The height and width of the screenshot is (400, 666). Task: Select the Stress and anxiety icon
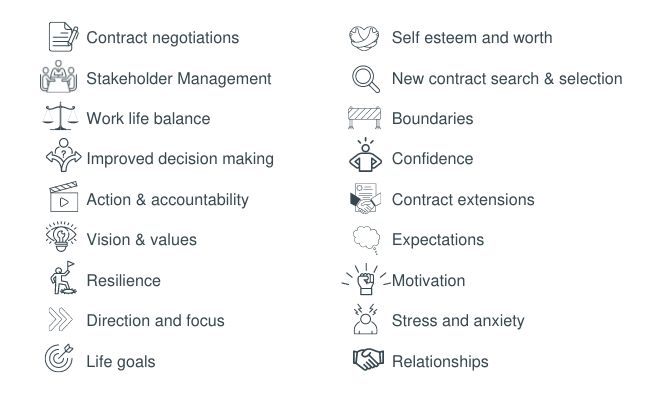pyautogui.click(x=366, y=319)
